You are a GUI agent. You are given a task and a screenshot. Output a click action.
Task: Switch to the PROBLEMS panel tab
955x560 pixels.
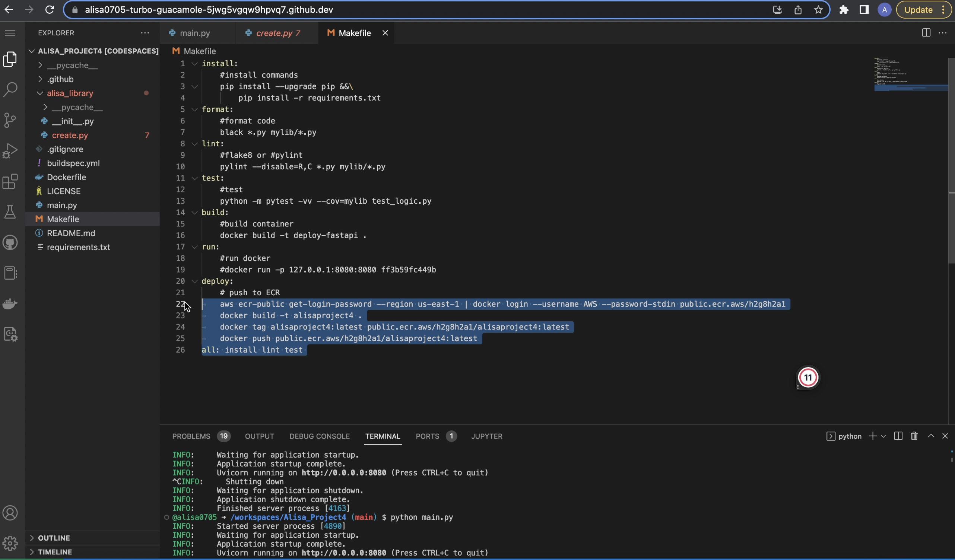point(191,436)
